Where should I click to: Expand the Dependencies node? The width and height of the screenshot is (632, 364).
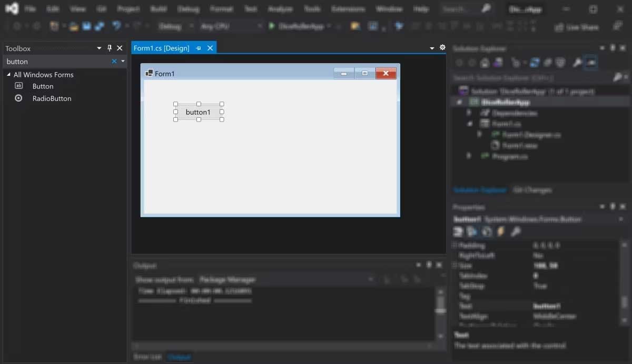pos(468,113)
